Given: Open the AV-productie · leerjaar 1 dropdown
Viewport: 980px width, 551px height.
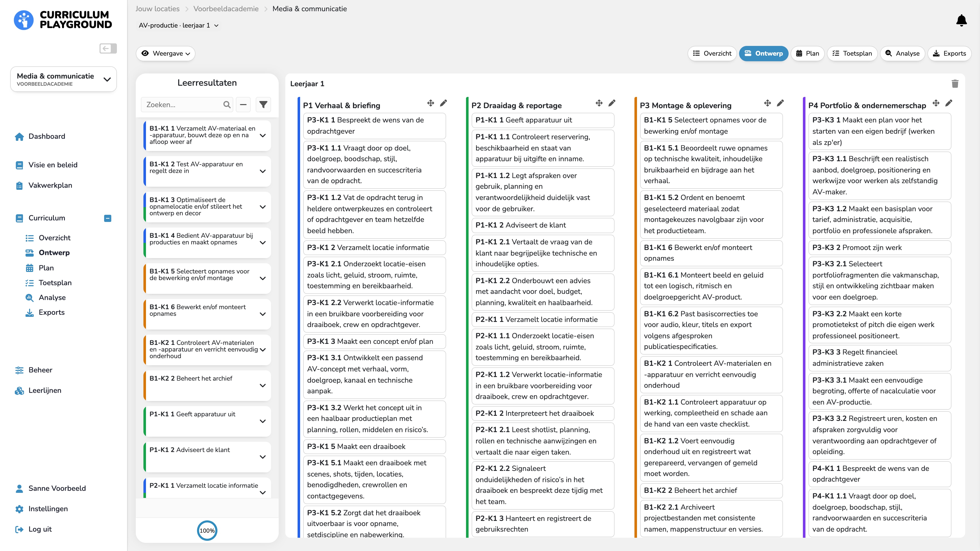Looking at the screenshot, I should click(x=178, y=26).
